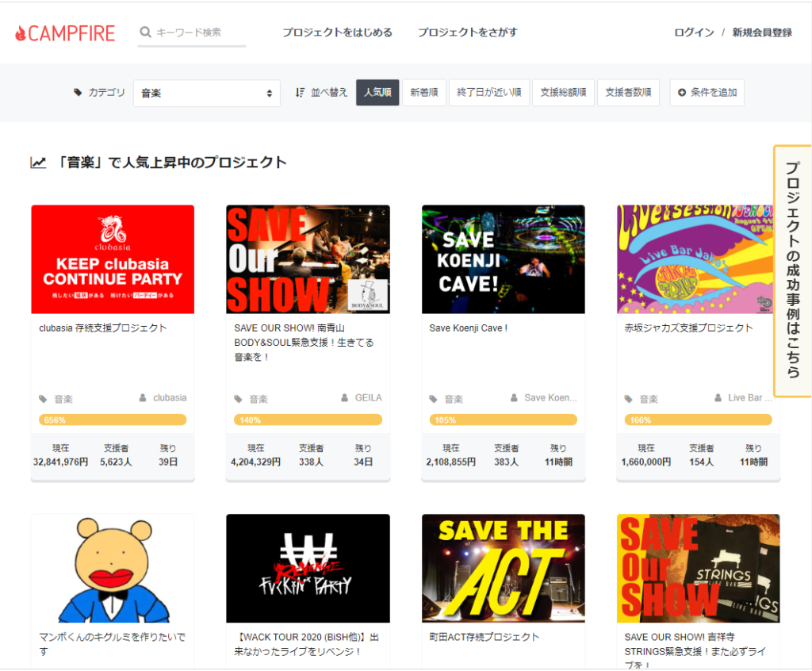Image resolution: width=812 pixels, height=671 pixels.
Task: Open the Live Bar ... owner link
Action: tap(750, 398)
